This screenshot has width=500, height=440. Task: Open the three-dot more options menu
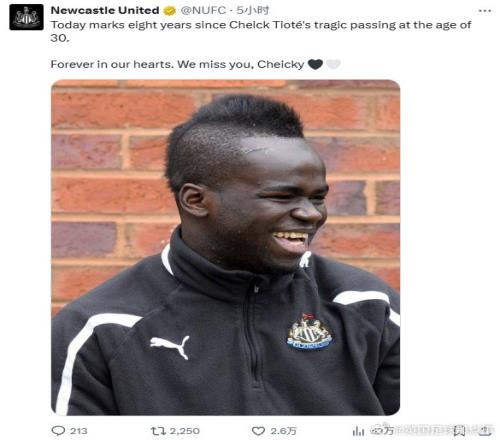pyautogui.click(x=485, y=11)
